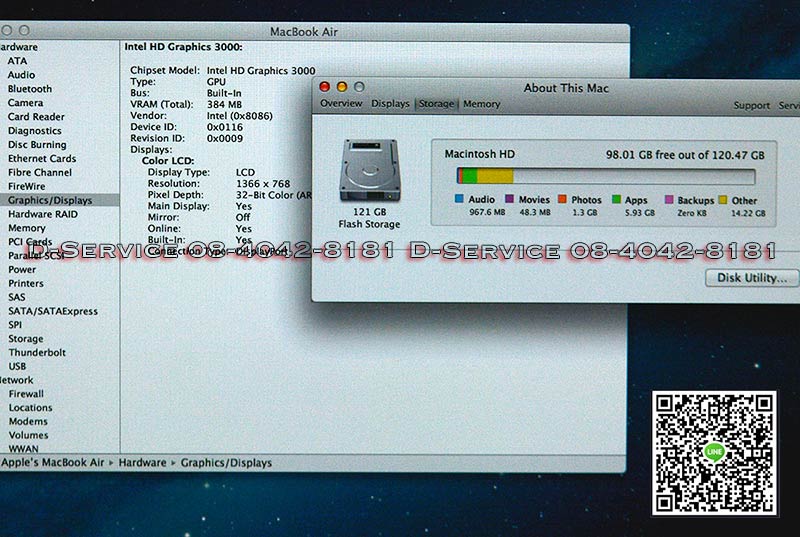The image size is (800, 537).
Task: Click the Macintosh HD storage usage bar
Action: [x=606, y=176]
